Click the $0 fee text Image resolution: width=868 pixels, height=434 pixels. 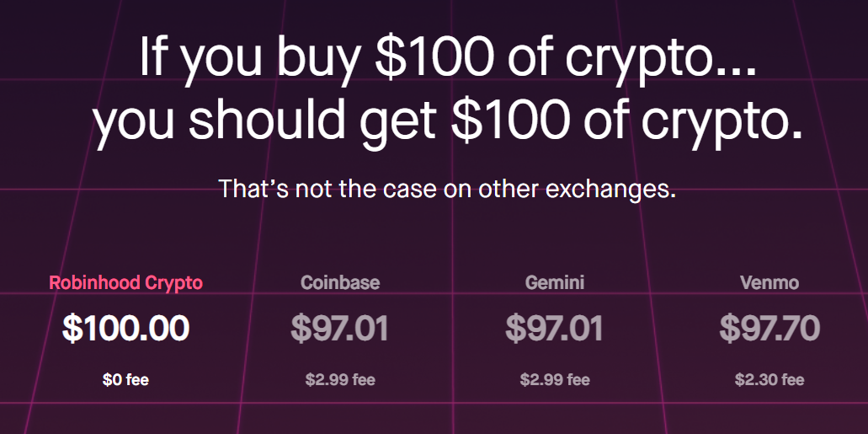[x=125, y=380]
